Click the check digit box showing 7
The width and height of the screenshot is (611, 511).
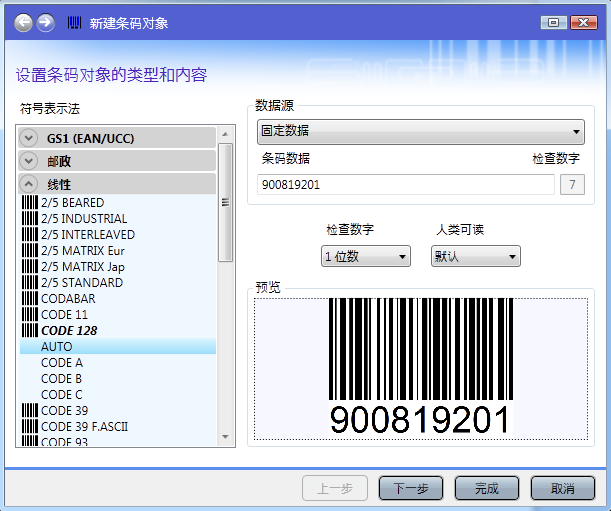[572, 184]
